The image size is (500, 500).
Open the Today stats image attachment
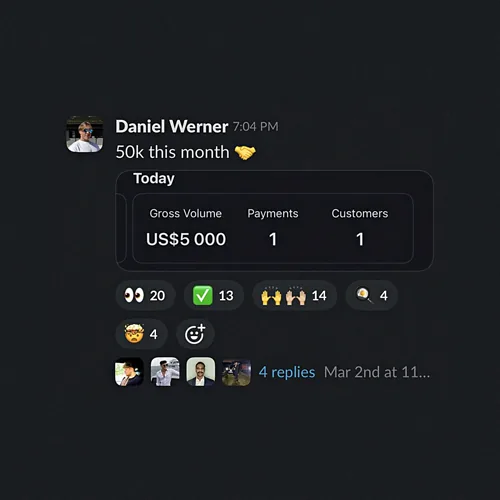tap(274, 220)
